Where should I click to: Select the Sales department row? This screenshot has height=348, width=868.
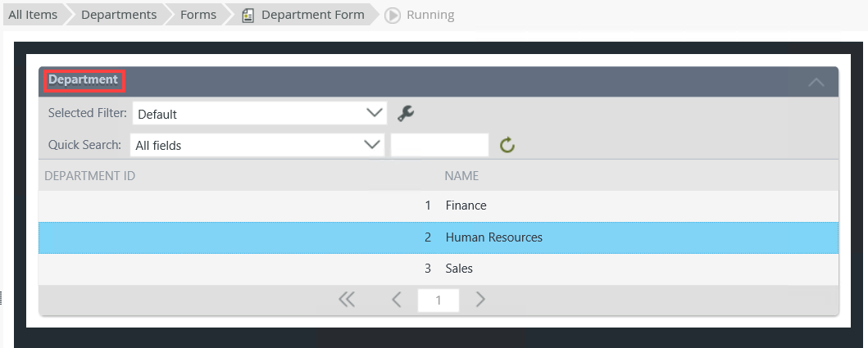pyautogui.click(x=459, y=269)
